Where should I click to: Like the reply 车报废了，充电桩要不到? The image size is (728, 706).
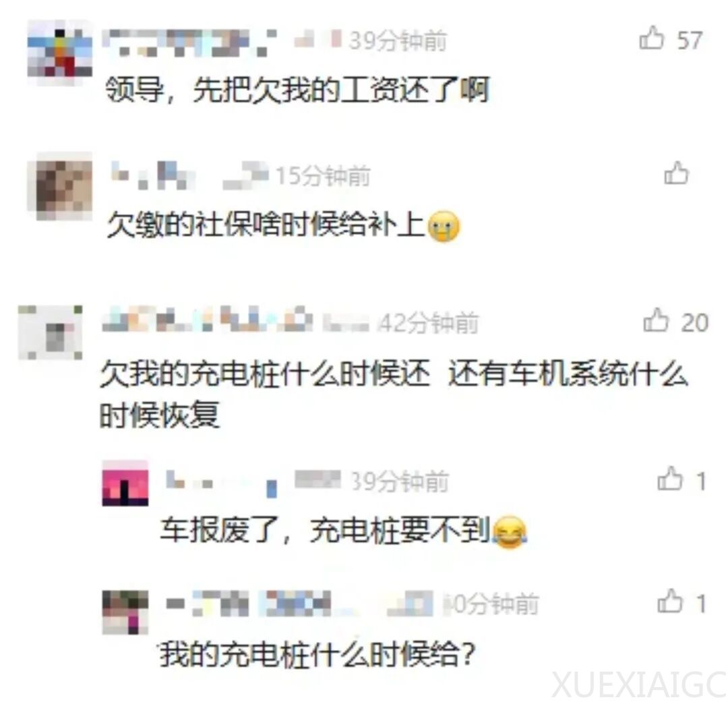(670, 479)
